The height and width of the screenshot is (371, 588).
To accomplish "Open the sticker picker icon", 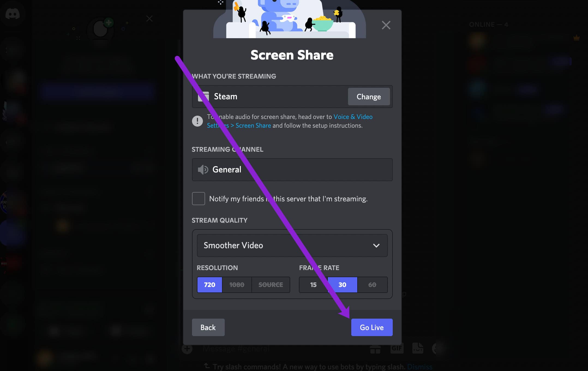I will pos(418,348).
